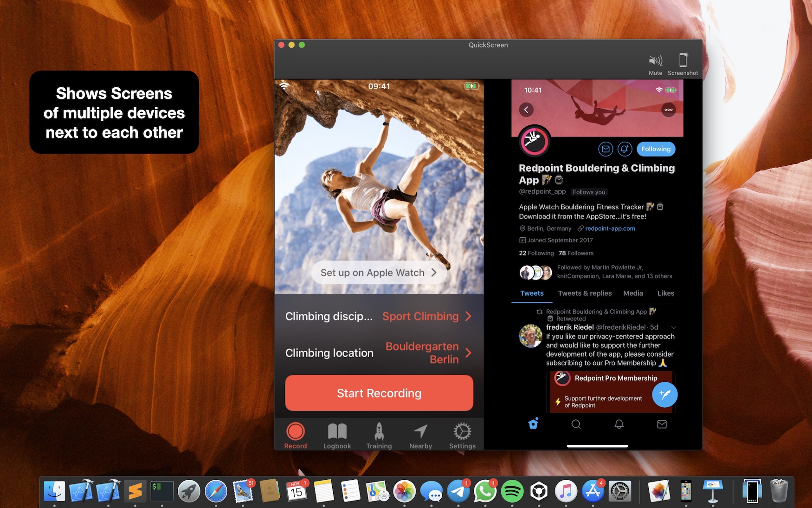Open the Media tab
This screenshot has width=812, height=508.
633,293
